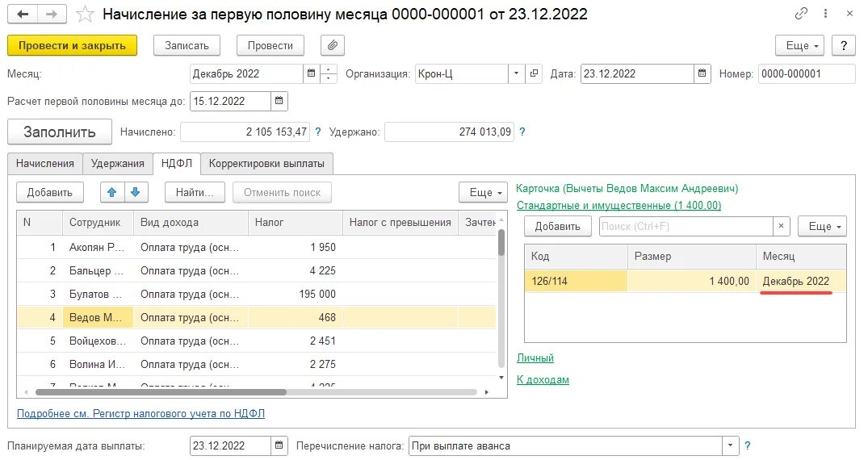Open help with the question mark button
868x460 pixels.
(844, 45)
